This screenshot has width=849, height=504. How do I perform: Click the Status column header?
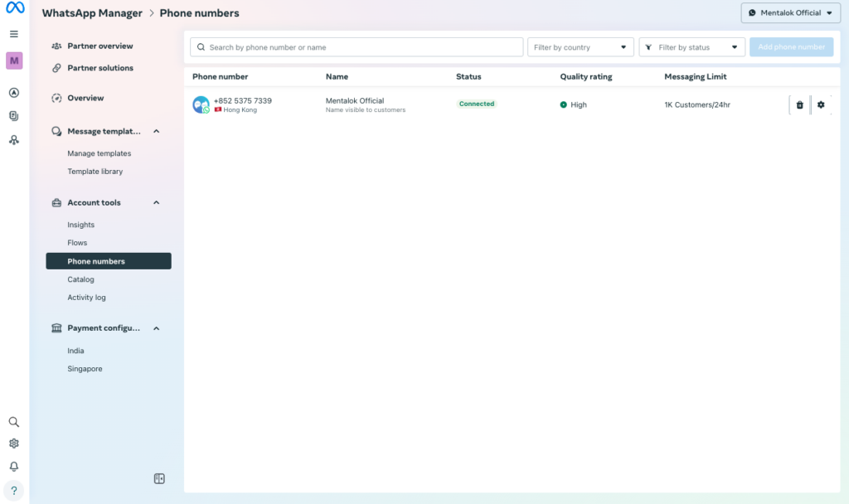pos(468,76)
